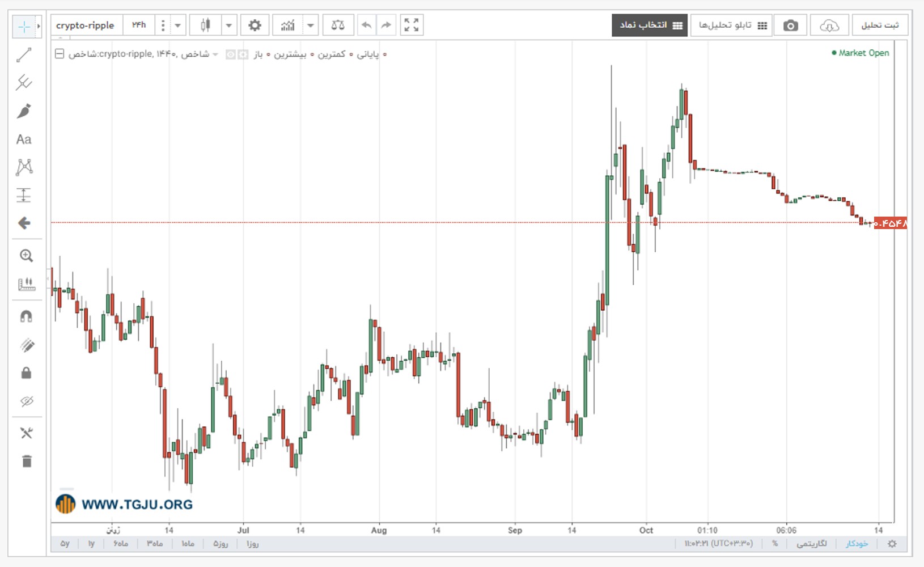Undo the last chart action
Image resolution: width=924 pixels, height=567 pixels.
(367, 26)
